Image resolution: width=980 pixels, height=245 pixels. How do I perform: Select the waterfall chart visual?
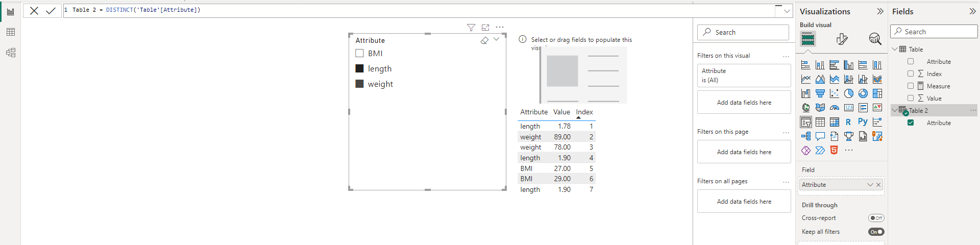[x=806, y=93]
